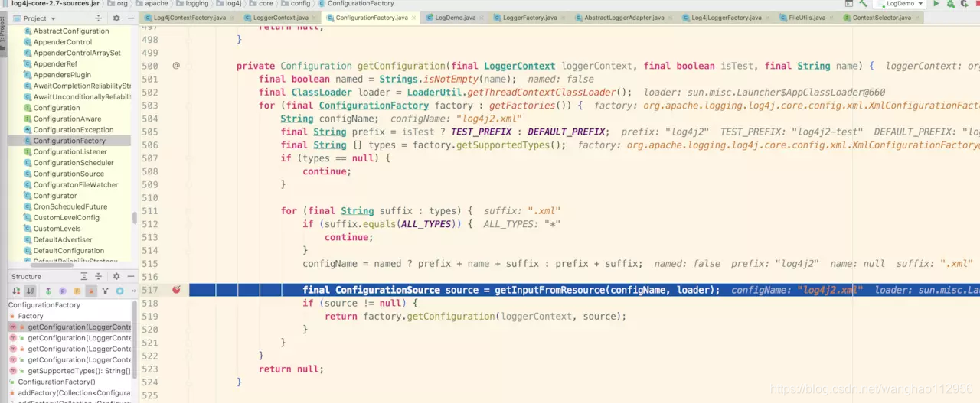The width and height of the screenshot is (980, 403).
Task: Open Structure panel settings gear
Action: tap(116, 276)
